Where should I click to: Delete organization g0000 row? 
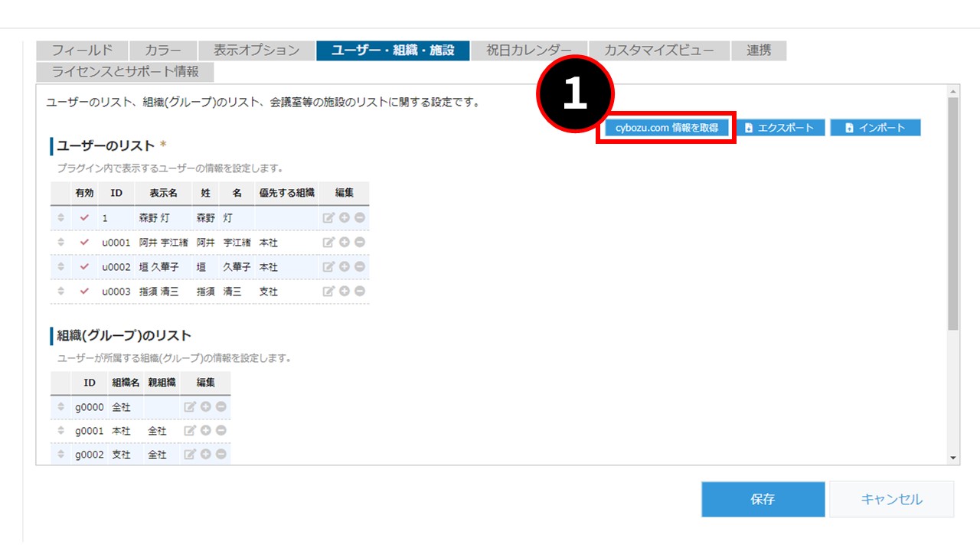click(x=220, y=407)
